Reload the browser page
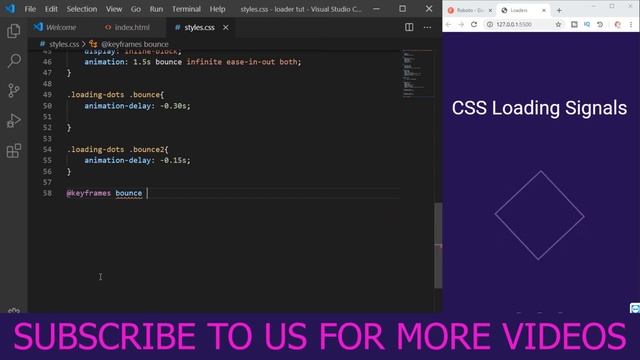The image size is (640, 360). [x=474, y=24]
